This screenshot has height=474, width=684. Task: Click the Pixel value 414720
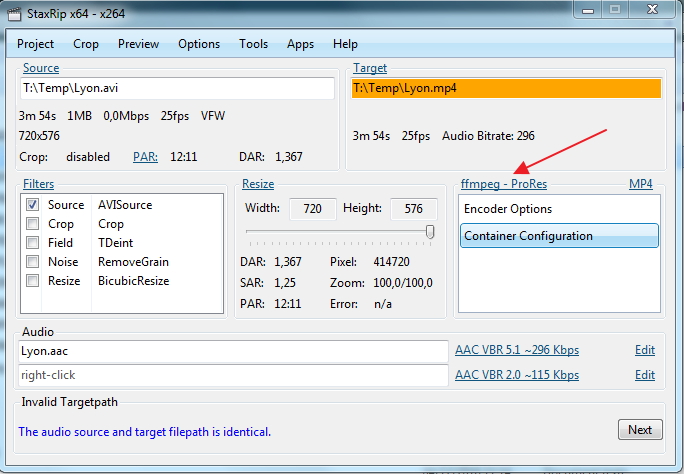pyautogui.click(x=391, y=262)
